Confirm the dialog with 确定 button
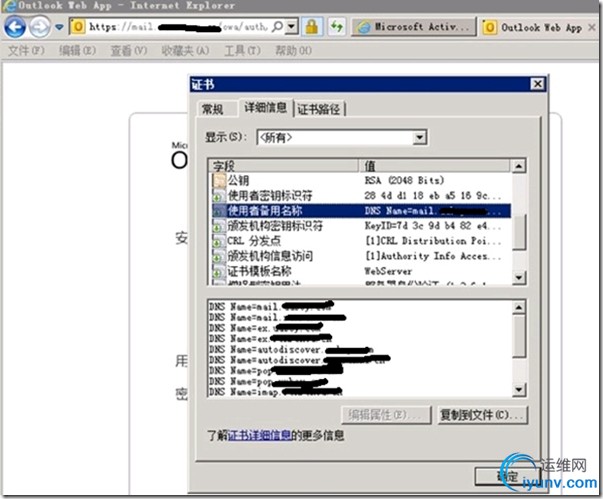The image size is (603, 499). pos(507,476)
